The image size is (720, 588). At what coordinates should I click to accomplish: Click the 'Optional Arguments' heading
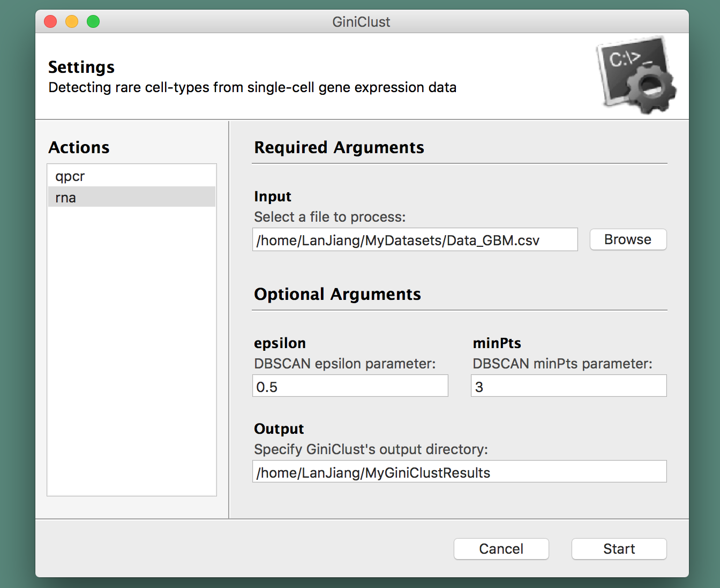[x=337, y=294]
